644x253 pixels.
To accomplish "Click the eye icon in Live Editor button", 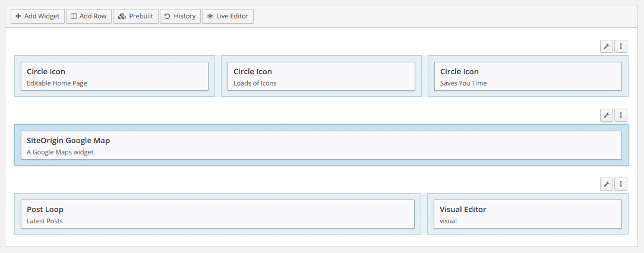I will click(210, 16).
